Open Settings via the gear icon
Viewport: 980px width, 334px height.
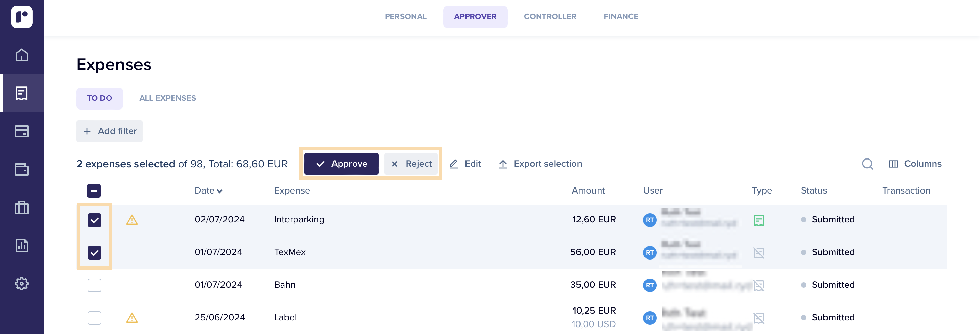pyautogui.click(x=22, y=283)
